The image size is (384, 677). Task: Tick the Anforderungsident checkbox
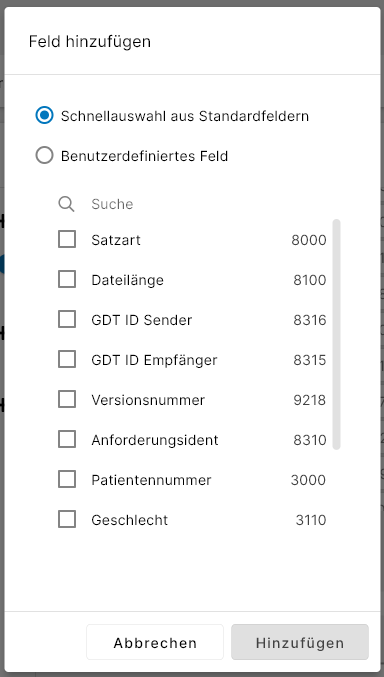[x=67, y=440]
